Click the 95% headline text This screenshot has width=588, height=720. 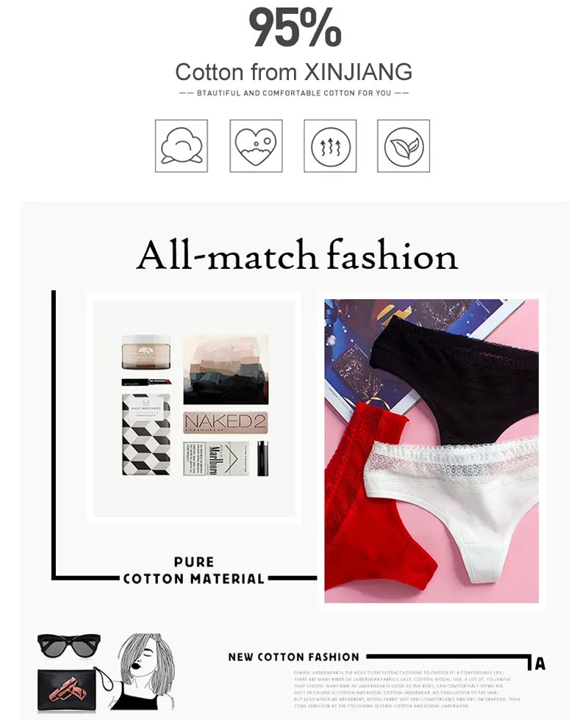(x=295, y=27)
